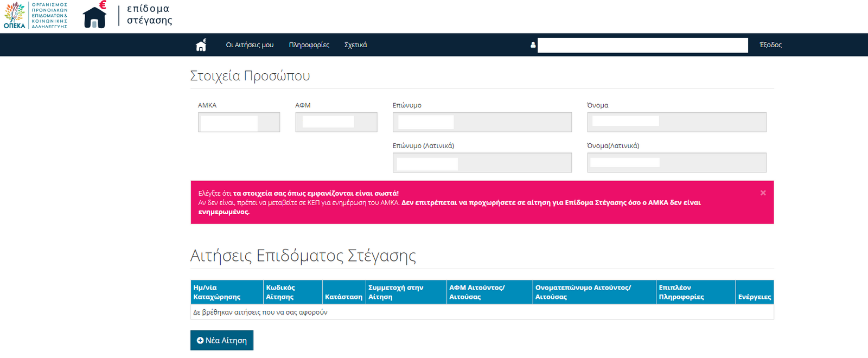
Task: Click 'Κωδικός Αίτησης' column header
Action: (280, 292)
